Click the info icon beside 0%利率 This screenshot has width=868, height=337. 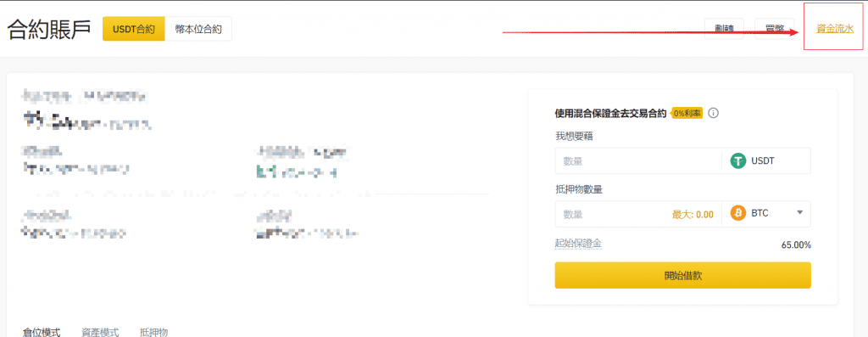[714, 113]
